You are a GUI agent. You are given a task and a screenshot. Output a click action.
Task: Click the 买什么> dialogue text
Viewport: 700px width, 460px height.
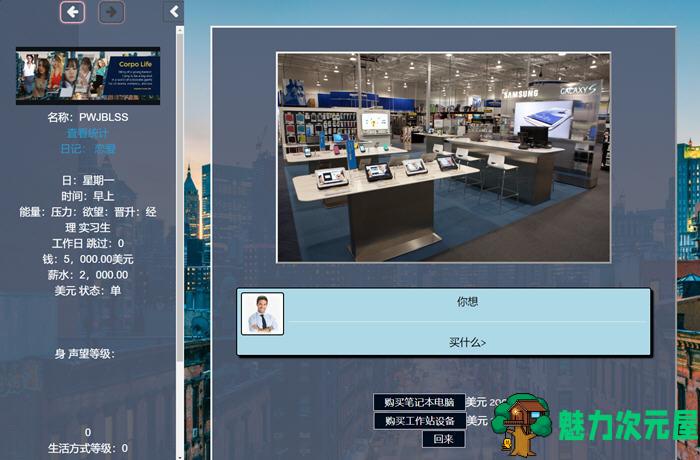point(467,343)
